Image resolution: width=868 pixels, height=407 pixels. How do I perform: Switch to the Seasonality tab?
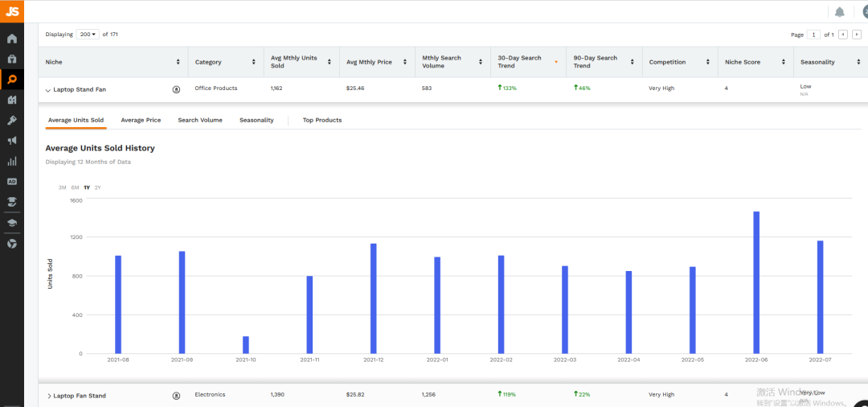click(256, 120)
